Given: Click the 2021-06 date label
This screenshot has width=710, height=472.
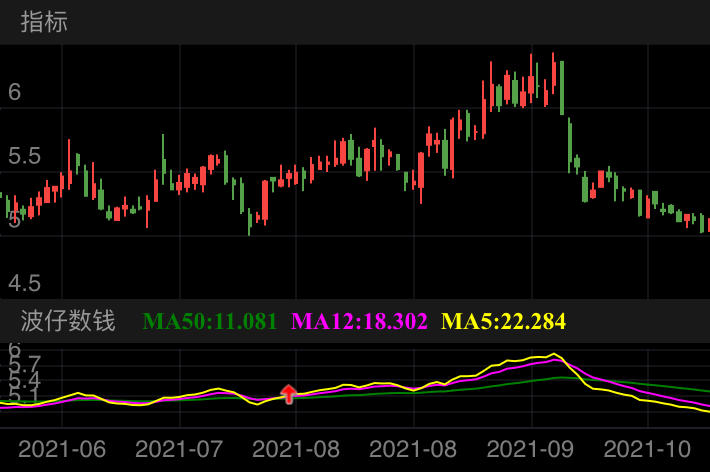Looking at the screenshot, I should [x=60, y=450].
